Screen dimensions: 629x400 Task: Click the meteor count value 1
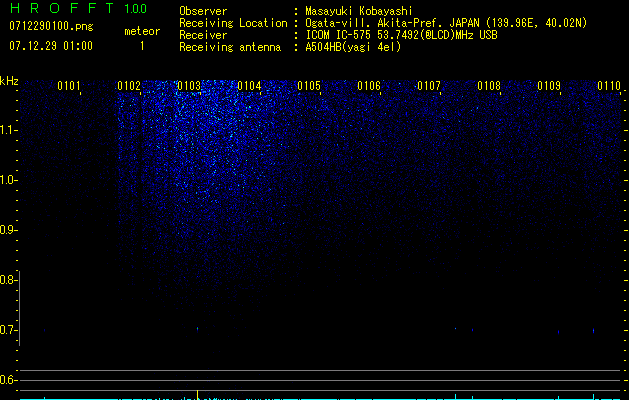(x=142, y=46)
